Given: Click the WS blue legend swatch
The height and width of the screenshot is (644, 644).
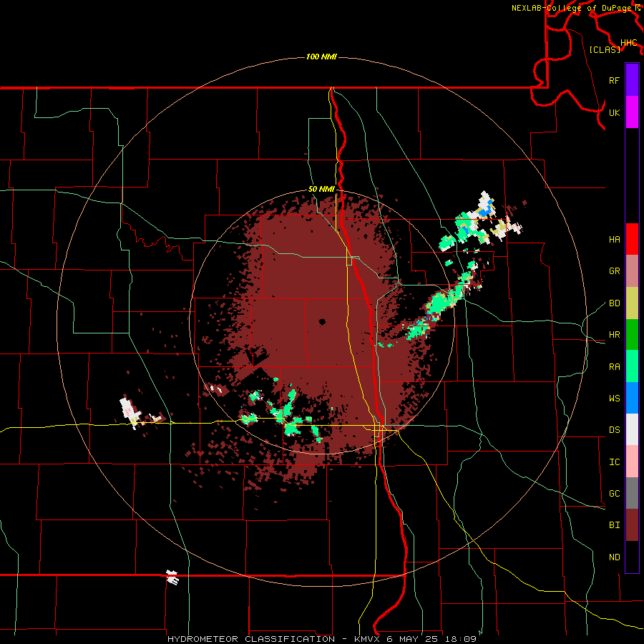Looking at the screenshot, I should (632, 398).
